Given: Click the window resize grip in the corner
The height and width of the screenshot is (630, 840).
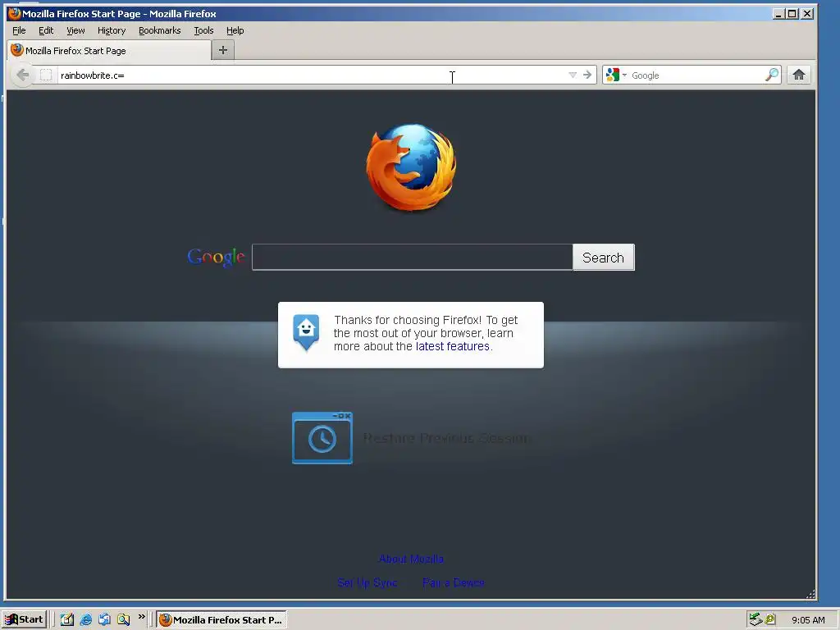Looking at the screenshot, I should tap(810, 594).
